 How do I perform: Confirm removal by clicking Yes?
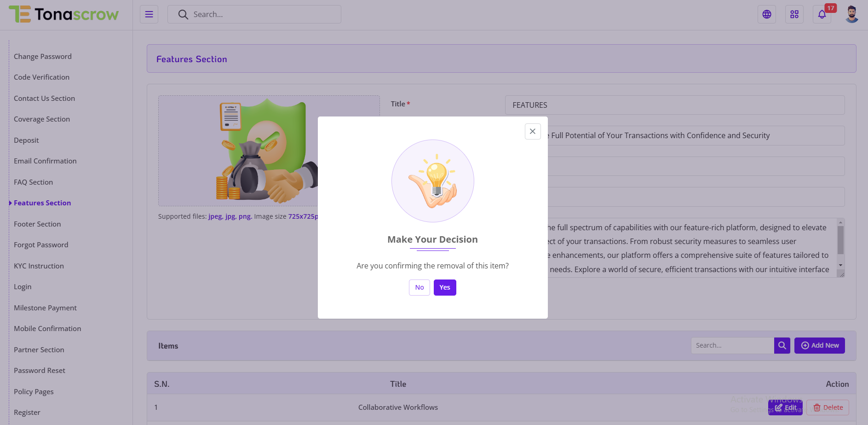tap(444, 287)
